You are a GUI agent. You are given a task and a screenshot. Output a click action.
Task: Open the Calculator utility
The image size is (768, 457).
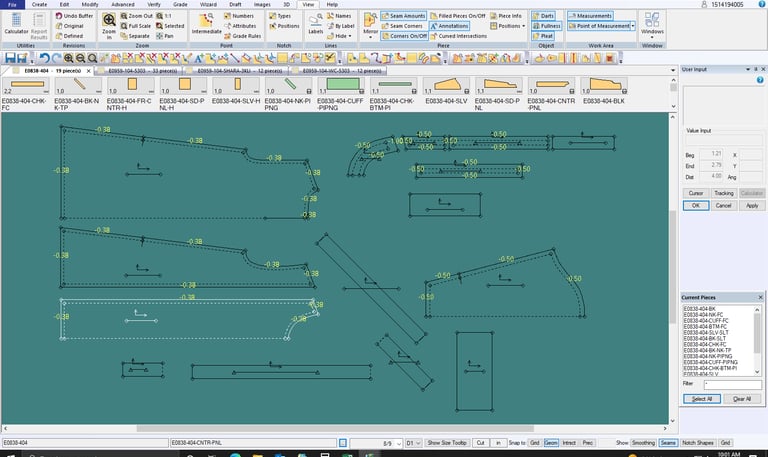(16, 24)
